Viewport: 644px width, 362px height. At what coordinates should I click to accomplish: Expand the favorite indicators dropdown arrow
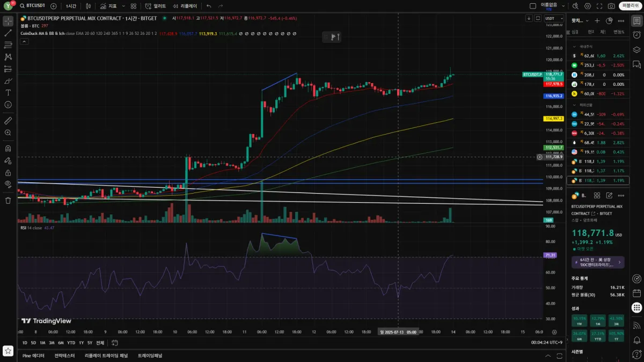click(x=123, y=6)
